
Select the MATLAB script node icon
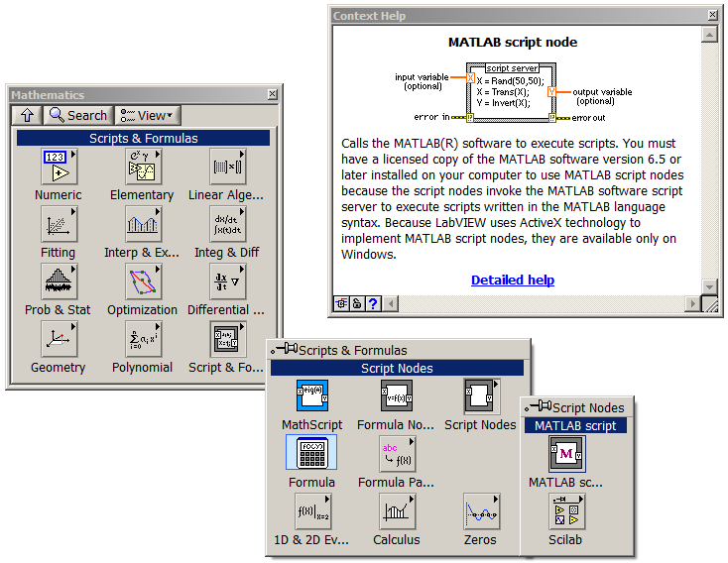(x=566, y=453)
